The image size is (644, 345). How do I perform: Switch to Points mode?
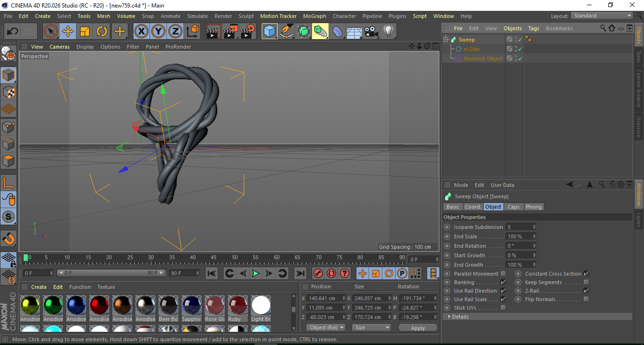click(8, 126)
